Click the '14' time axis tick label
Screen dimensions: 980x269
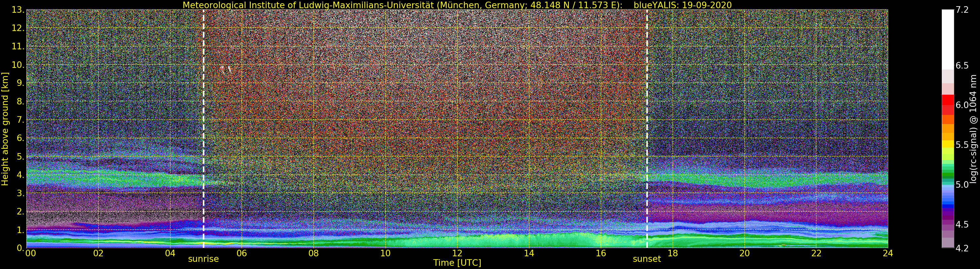(529, 253)
